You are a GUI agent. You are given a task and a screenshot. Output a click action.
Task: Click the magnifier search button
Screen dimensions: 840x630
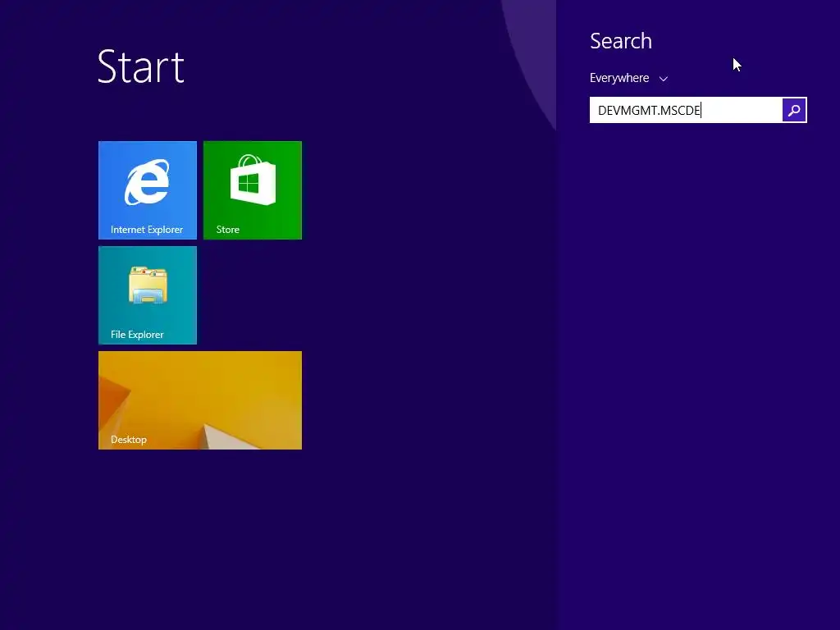click(x=794, y=110)
